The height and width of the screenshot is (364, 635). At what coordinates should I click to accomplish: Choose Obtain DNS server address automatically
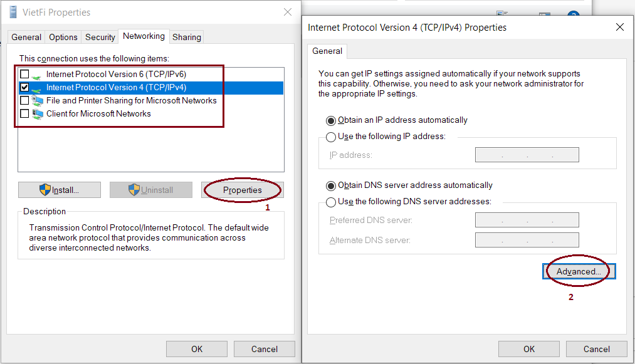click(331, 186)
